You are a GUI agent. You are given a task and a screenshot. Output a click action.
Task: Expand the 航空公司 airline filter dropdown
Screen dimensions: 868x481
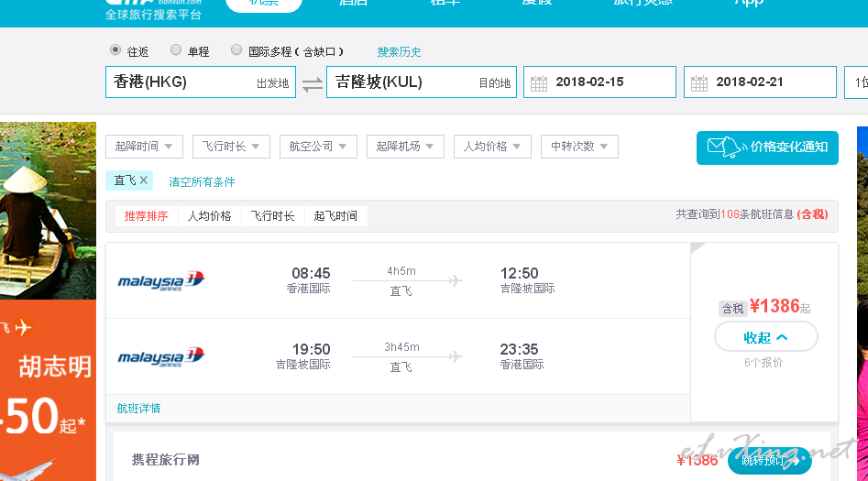318,147
